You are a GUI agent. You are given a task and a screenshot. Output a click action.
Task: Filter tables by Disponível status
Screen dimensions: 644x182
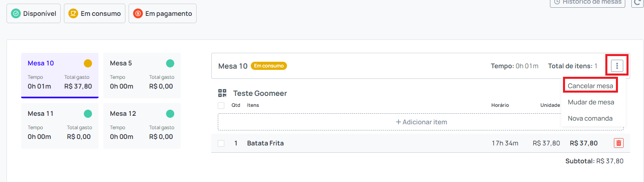click(33, 13)
